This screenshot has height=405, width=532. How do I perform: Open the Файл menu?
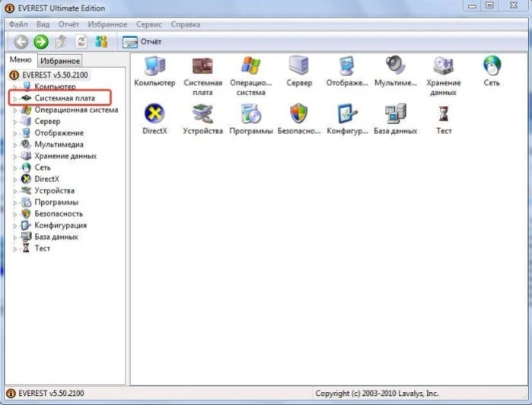[x=18, y=24]
